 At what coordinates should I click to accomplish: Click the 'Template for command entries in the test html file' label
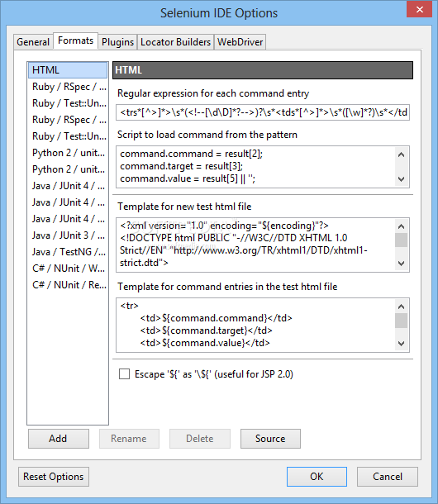click(227, 287)
